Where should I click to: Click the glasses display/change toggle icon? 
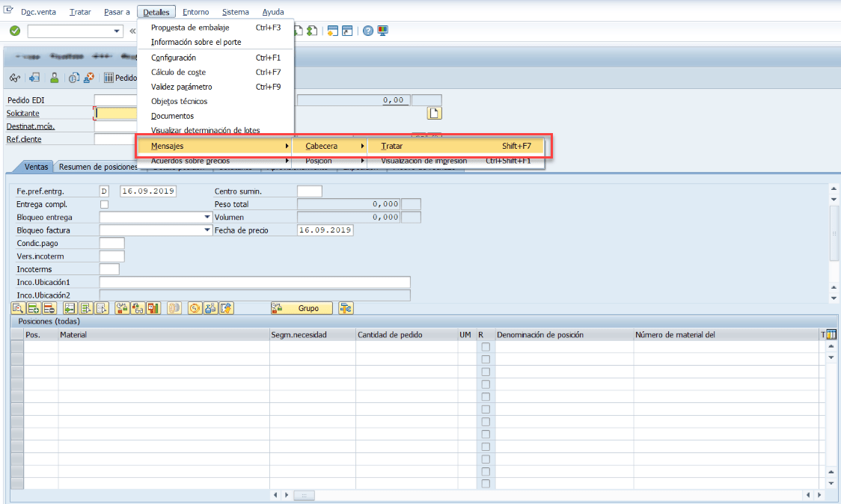pyautogui.click(x=15, y=78)
